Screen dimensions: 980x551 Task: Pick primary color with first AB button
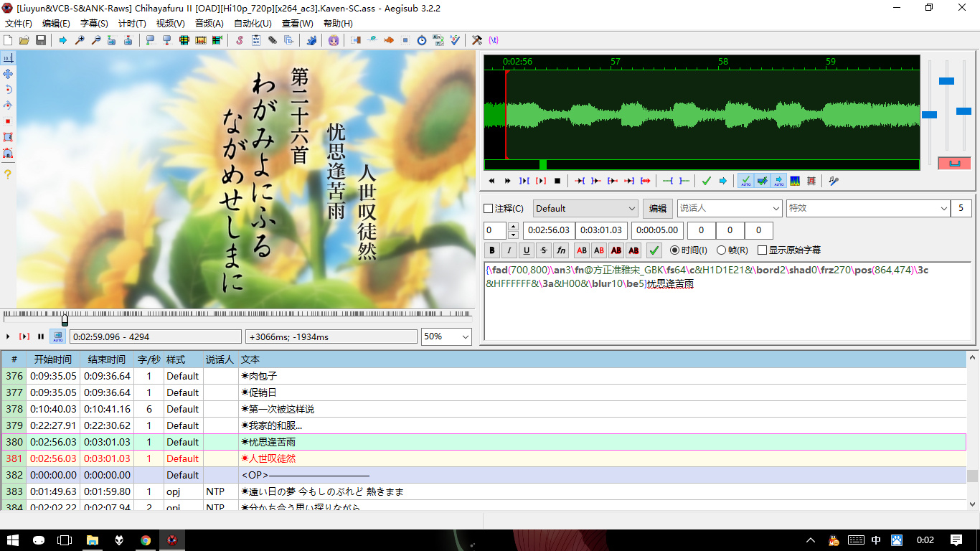[x=582, y=250]
